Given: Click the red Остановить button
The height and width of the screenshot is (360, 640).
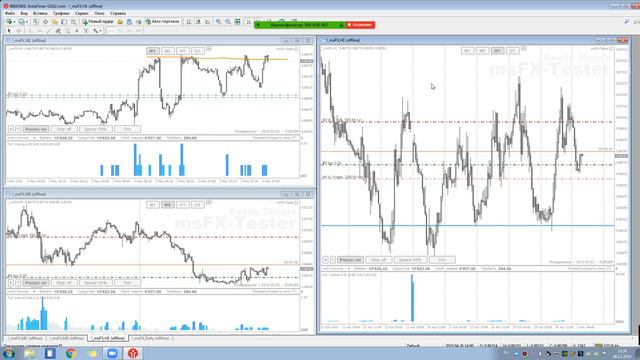Looking at the screenshot, I should 360,25.
